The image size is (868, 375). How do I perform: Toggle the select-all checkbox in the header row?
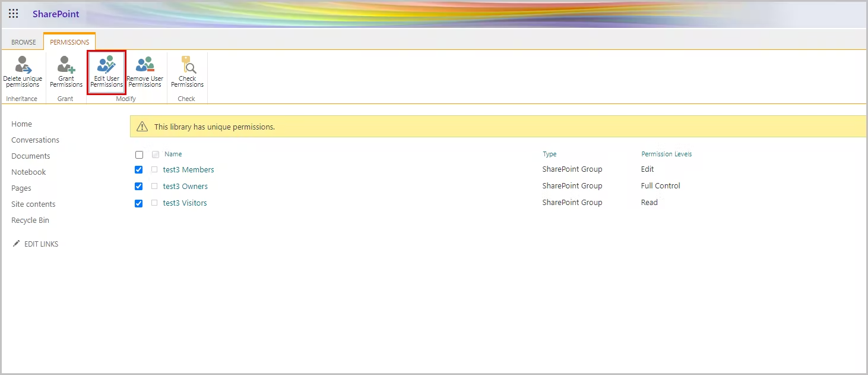(x=139, y=155)
